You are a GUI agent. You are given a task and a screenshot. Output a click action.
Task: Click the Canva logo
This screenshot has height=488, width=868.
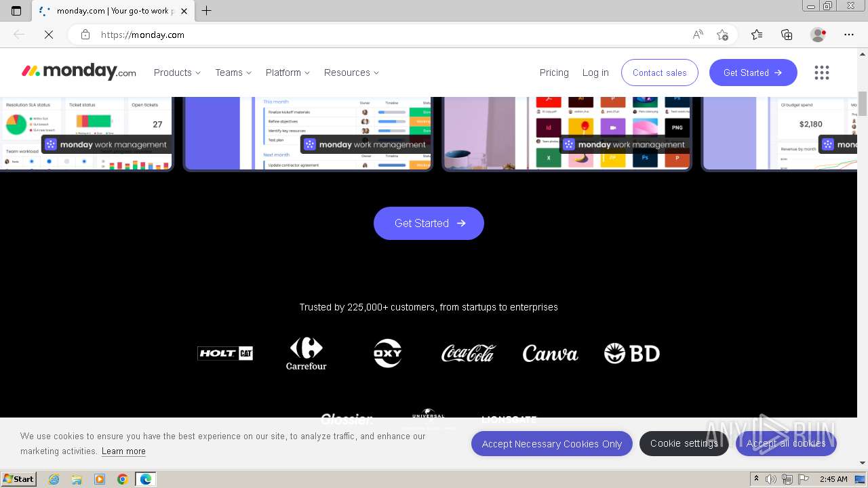550,353
